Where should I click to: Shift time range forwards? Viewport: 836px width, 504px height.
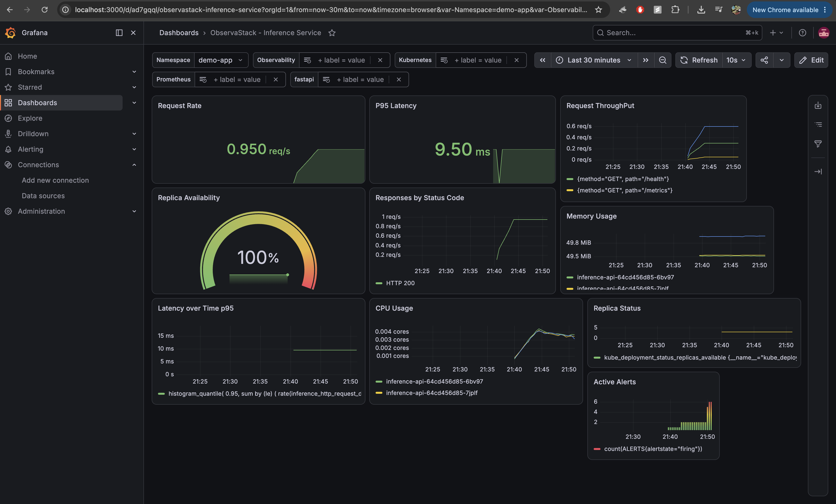click(646, 60)
